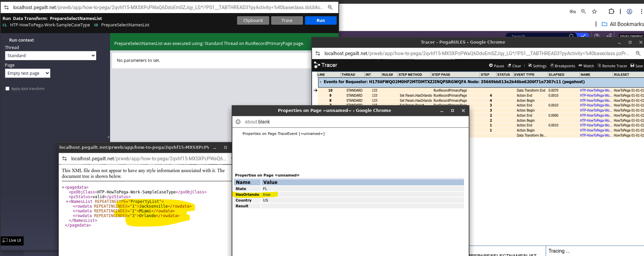Click the Run button
The image size is (644, 256).
tap(320, 21)
